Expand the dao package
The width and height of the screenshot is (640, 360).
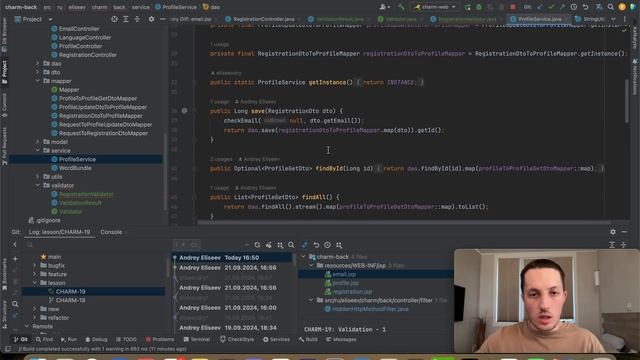pyautogui.click(x=38, y=64)
